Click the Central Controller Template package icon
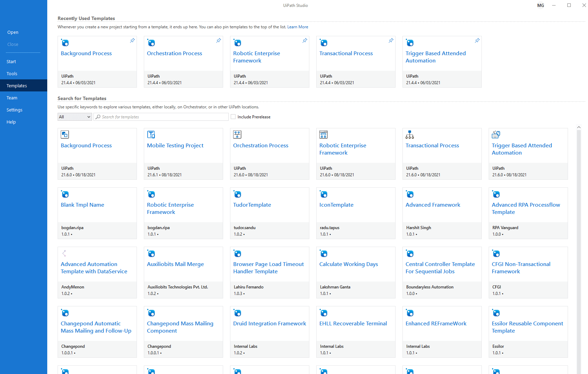Screen dimensions: 588x374 tap(410, 254)
